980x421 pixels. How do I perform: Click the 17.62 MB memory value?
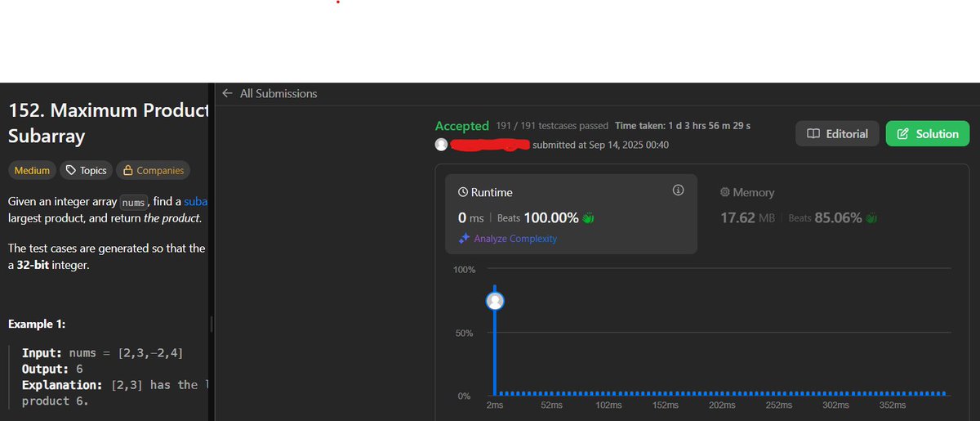[x=747, y=218]
